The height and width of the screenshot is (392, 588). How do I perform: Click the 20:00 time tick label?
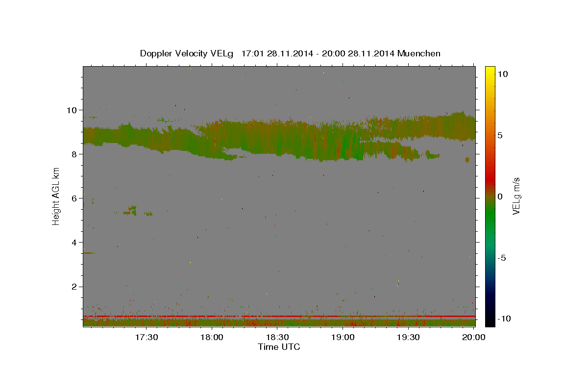[474, 337]
